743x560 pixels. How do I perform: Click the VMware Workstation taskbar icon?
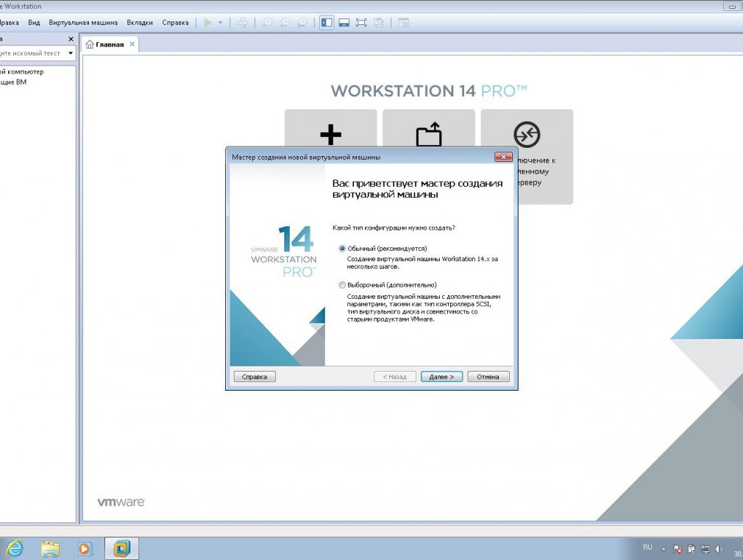click(121, 549)
